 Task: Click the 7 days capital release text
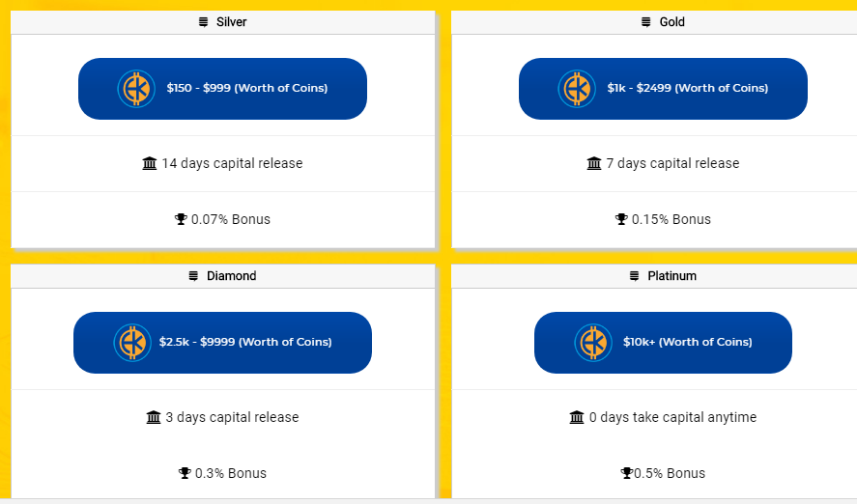(x=672, y=163)
